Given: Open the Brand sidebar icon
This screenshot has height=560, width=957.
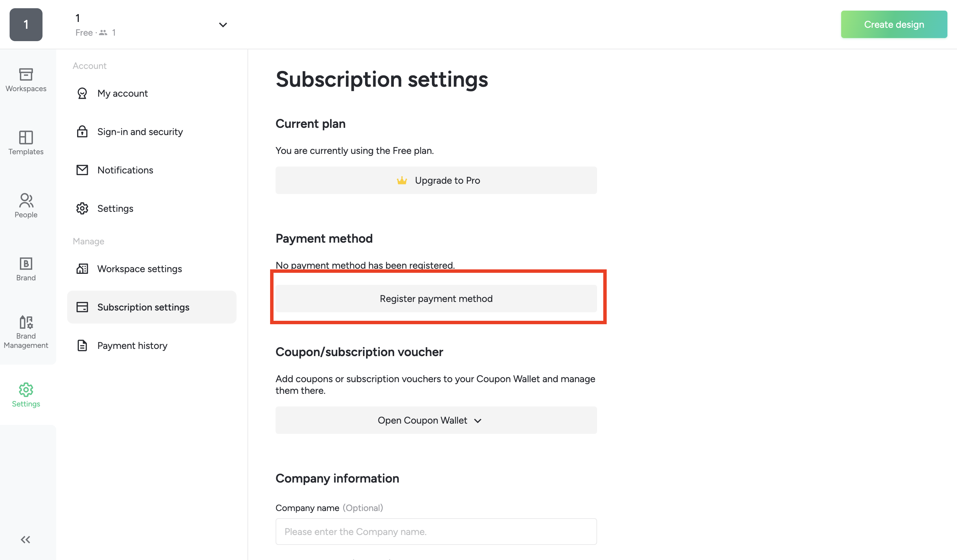Looking at the screenshot, I should 26,268.
